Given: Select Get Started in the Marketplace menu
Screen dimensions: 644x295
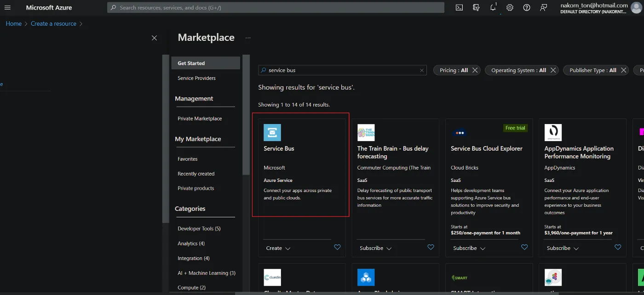Looking at the screenshot, I should 206,63.
